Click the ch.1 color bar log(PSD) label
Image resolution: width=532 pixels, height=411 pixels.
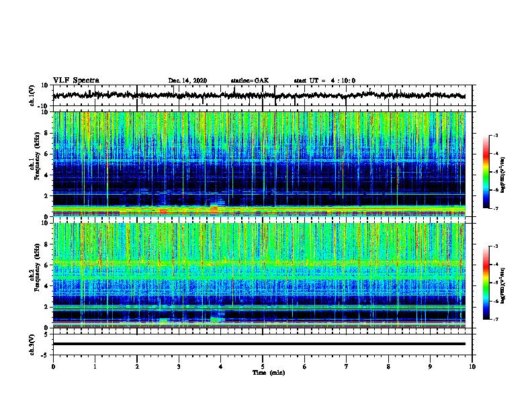[503, 175]
